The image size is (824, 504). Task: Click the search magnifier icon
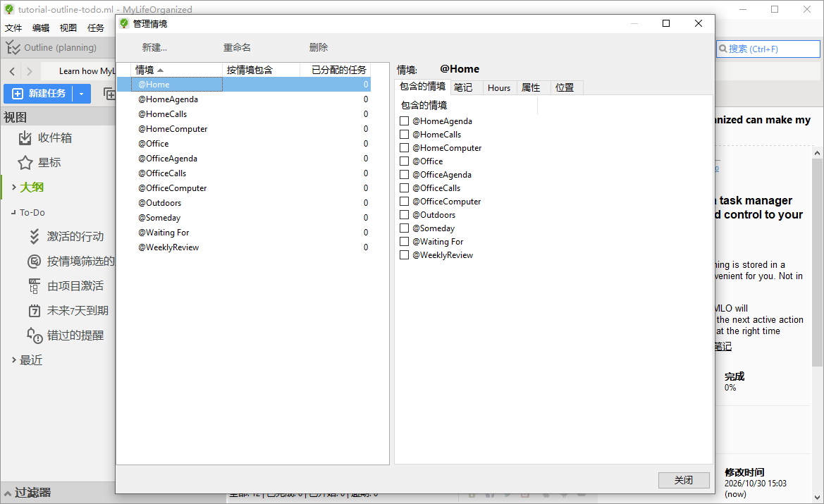point(723,49)
